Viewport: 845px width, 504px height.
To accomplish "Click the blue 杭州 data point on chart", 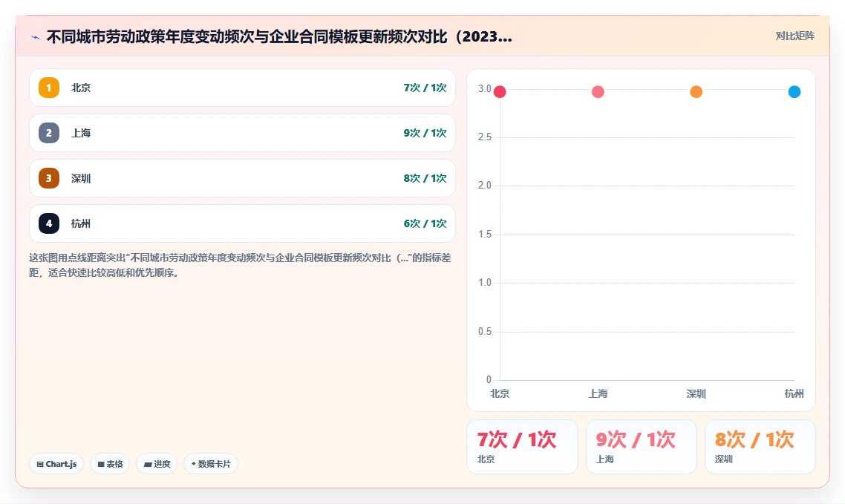I will pyautogui.click(x=795, y=91).
